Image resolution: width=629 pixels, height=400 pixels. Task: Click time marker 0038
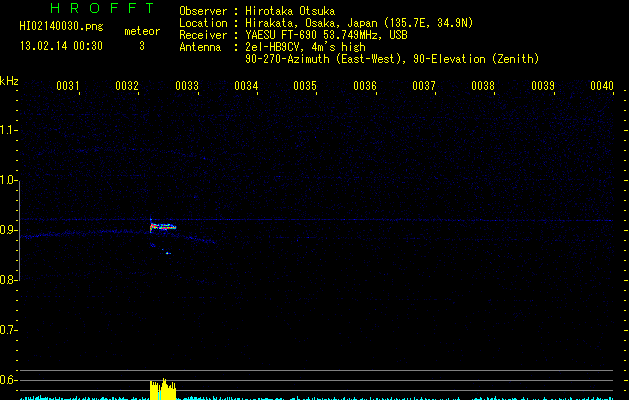(483, 85)
